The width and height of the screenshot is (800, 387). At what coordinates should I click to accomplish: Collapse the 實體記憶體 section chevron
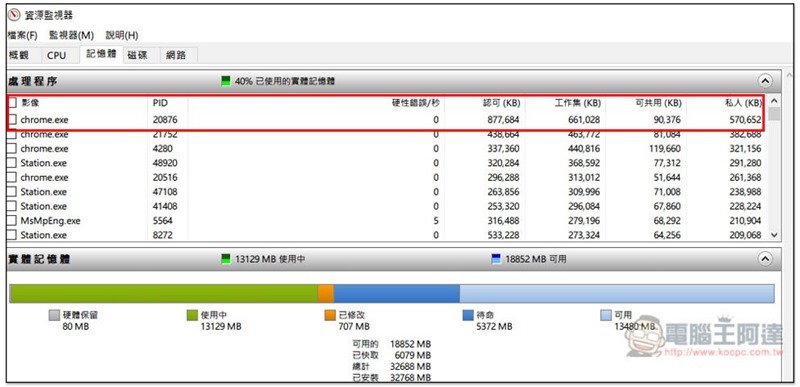tap(765, 259)
